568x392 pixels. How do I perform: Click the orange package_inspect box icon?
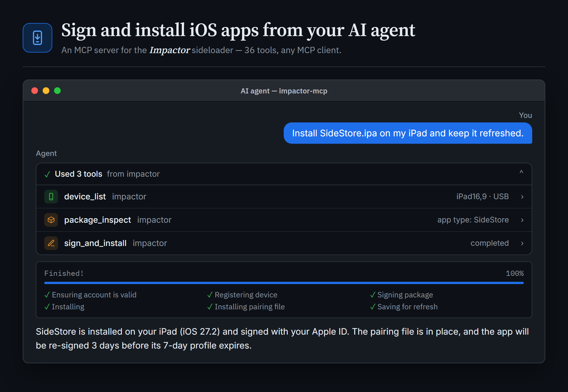[51, 220]
